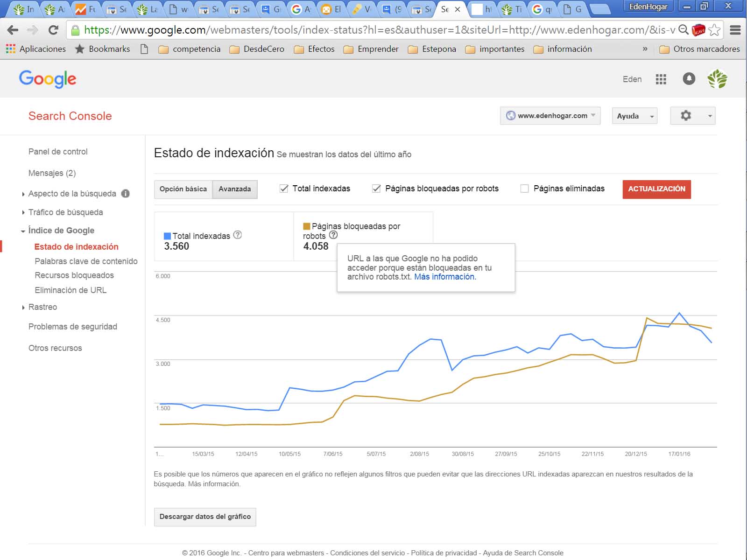Click the green padlock security icon
Image resolution: width=747 pixels, height=560 pixels.
click(x=75, y=30)
